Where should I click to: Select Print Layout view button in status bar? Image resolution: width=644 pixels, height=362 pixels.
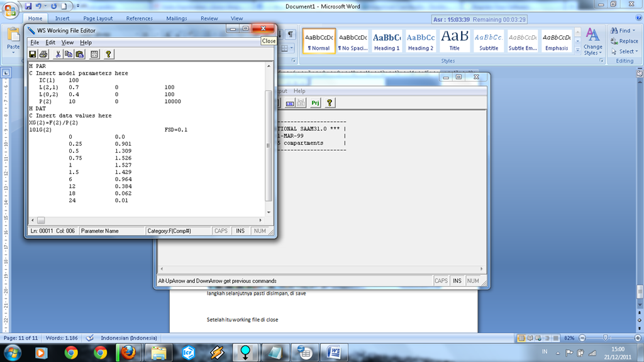point(521,338)
